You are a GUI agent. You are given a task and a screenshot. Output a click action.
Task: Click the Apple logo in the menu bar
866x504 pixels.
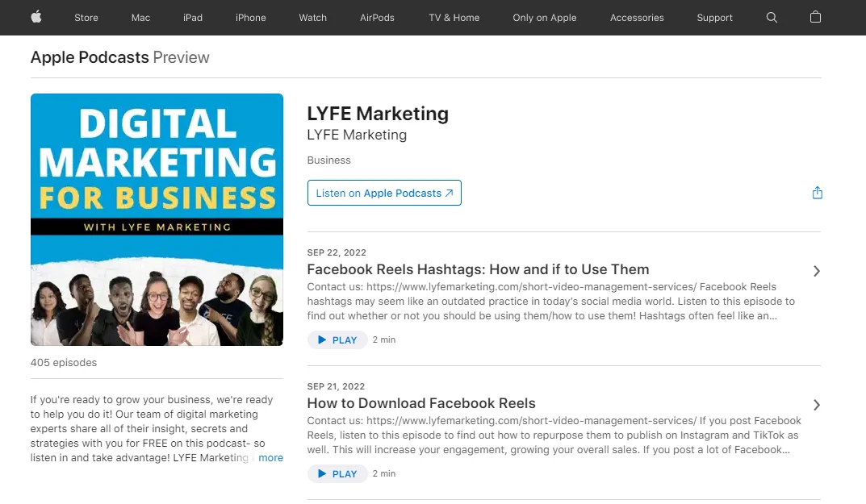[36, 17]
